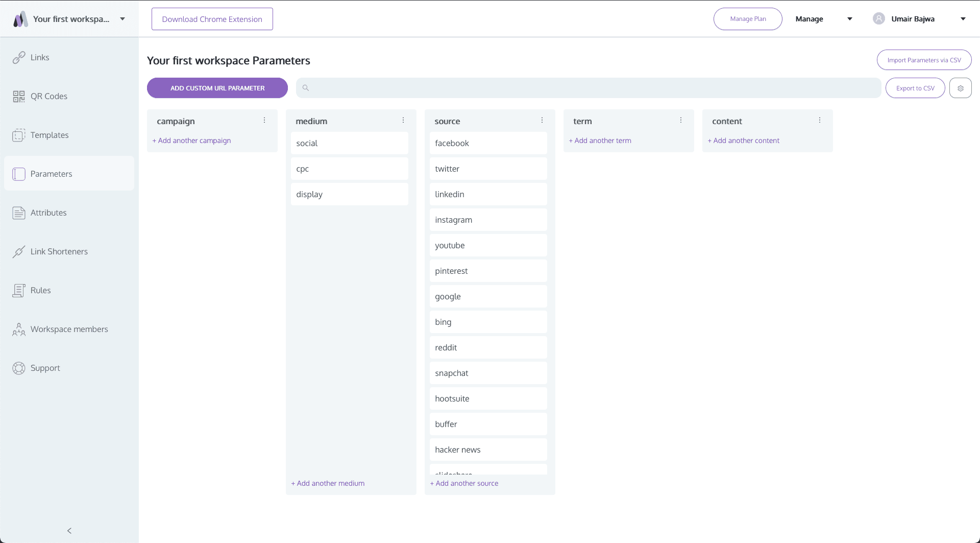Focus the parameter search field
Image resolution: width=980 pixels, height=543 pixels.
(589, 88)
